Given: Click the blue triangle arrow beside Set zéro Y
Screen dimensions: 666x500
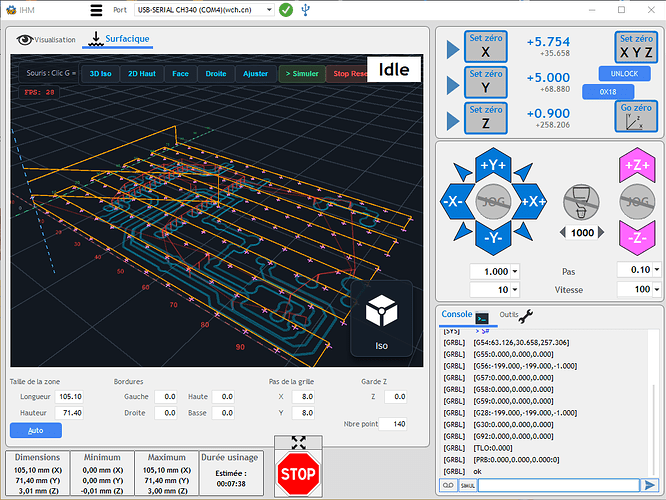Looking at the screenshot, I should 453,85.
